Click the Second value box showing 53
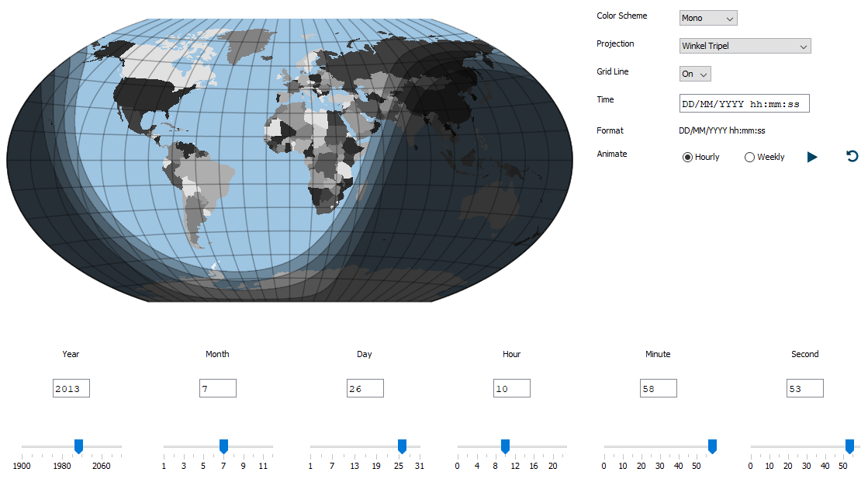The image size is (868, 479). click(x=805, y=388)
